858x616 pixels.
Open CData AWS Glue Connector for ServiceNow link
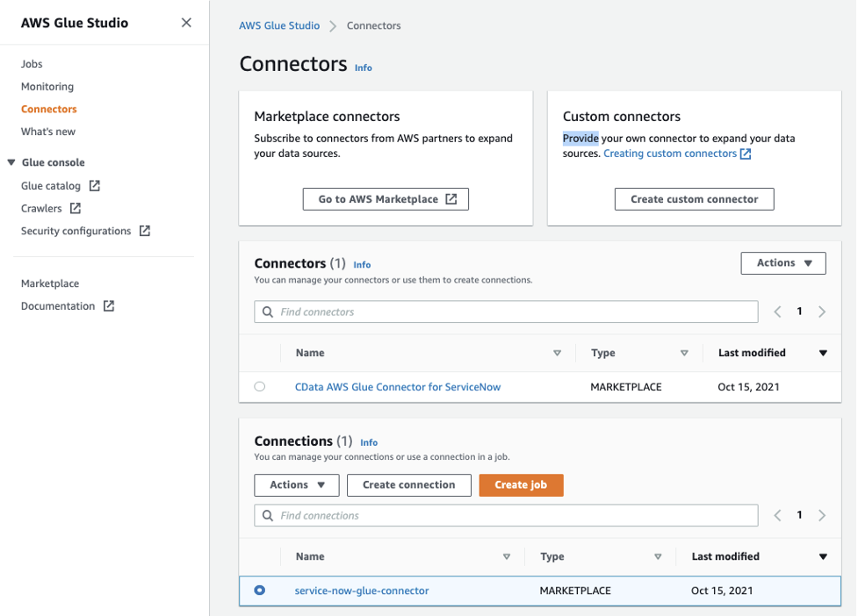point(398,387)
